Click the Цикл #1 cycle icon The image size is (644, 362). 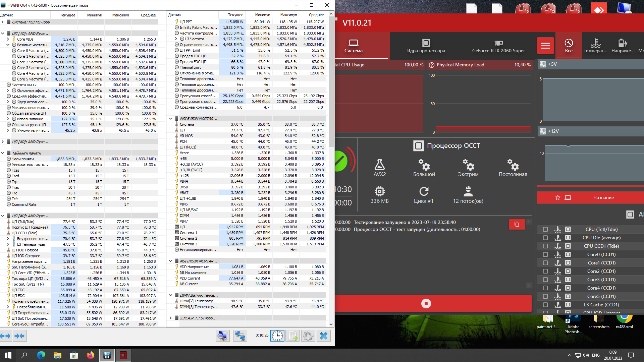[x=424, y=195]
